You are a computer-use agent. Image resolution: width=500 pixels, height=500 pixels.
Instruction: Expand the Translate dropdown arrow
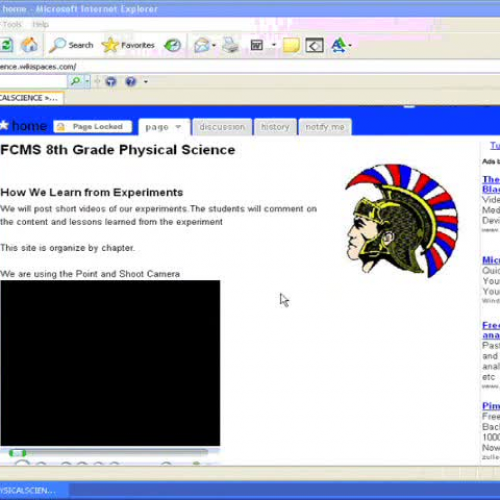350,45
